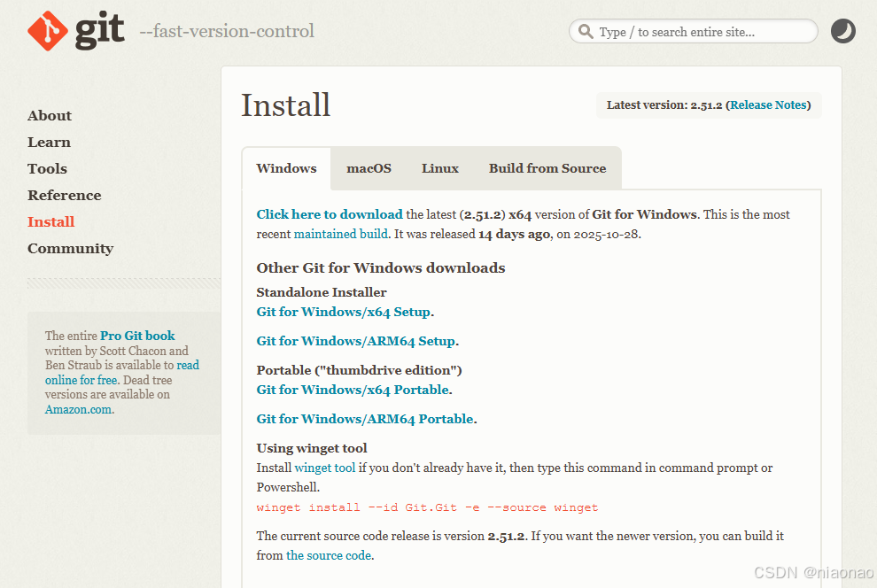Click the 'Standalone Installer' subheading
This screenshot has width=877, height=588.
pos(321,292)
